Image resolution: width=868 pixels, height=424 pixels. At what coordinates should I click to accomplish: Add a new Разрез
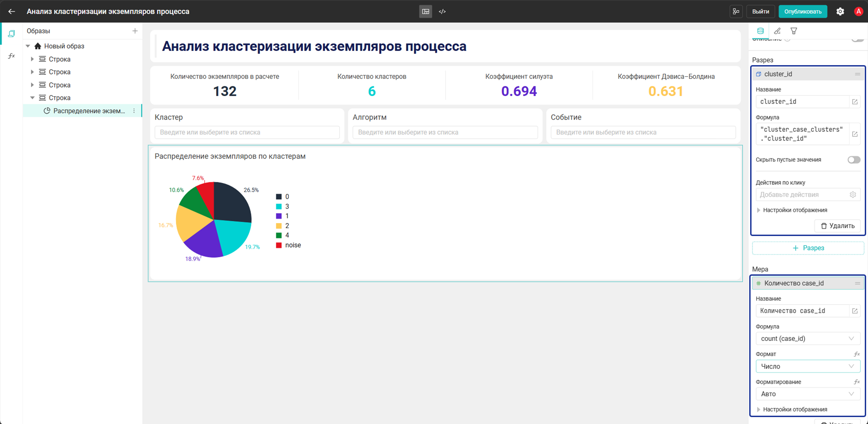tap(808, 248)
